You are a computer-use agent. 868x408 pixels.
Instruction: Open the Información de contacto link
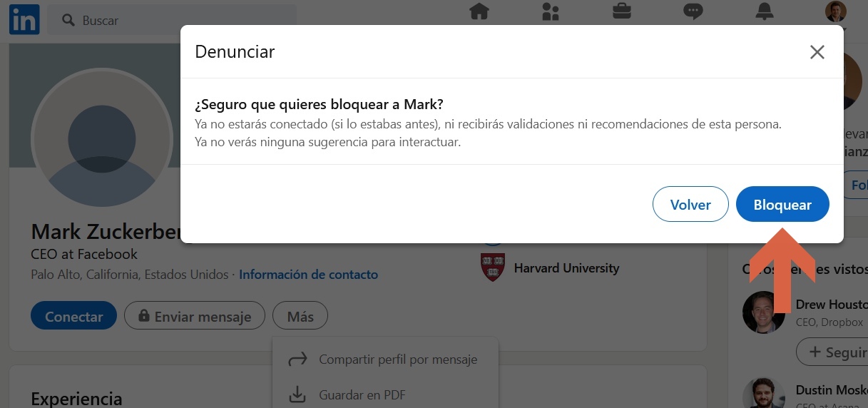coord(308,275)
